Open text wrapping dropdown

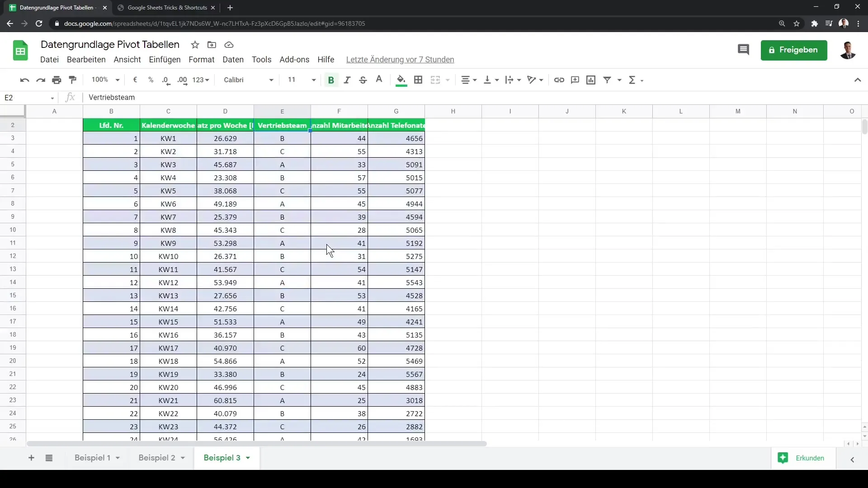[x=513, y=80]
